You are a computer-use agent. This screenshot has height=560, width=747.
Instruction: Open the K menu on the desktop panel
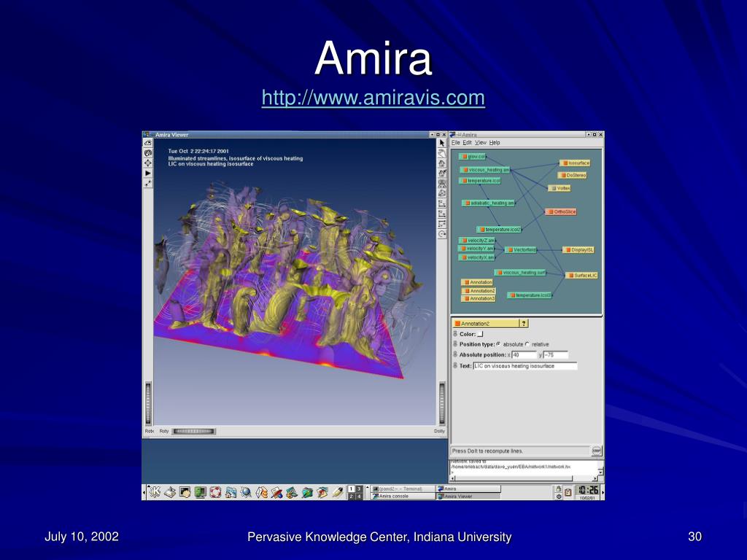[155, 492]
